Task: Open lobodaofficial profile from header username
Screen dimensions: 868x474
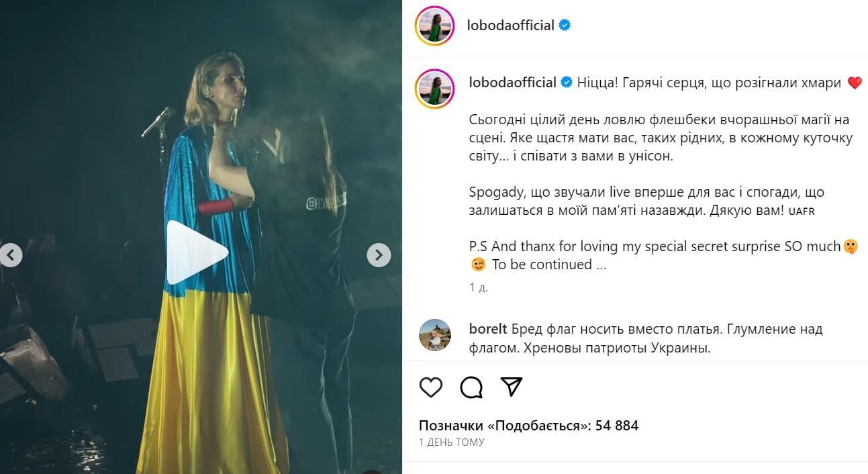Action: [x=510, y=26]
